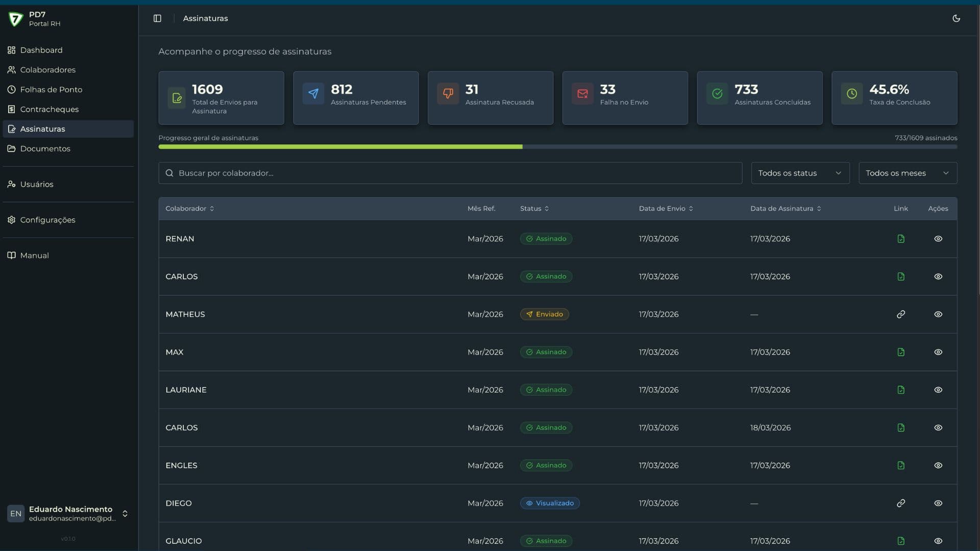Screen dimensions: 980x551
Task: Click the Assinatura Recusada thumbs-down icon
Action: tap(448, 93)
